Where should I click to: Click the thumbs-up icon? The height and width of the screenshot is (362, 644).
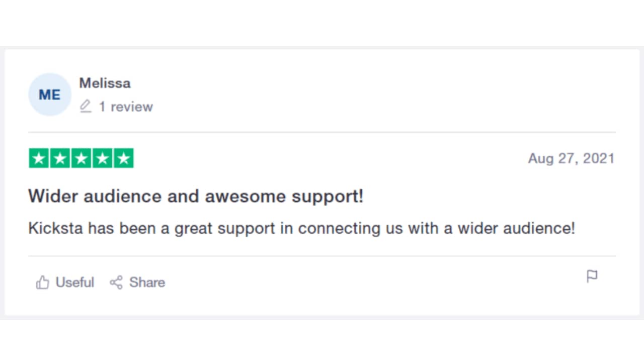click(x=42, y=283)
